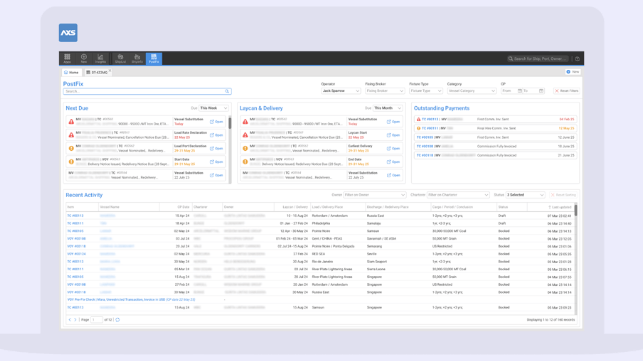Open the VOY link in BEB SEA row
This screenshot has width=643, height=361.
coord(76,254)
